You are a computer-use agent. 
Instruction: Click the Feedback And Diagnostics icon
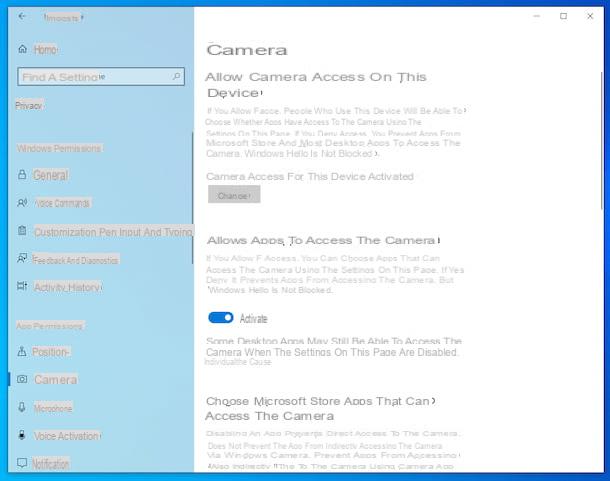coord(22,258)
